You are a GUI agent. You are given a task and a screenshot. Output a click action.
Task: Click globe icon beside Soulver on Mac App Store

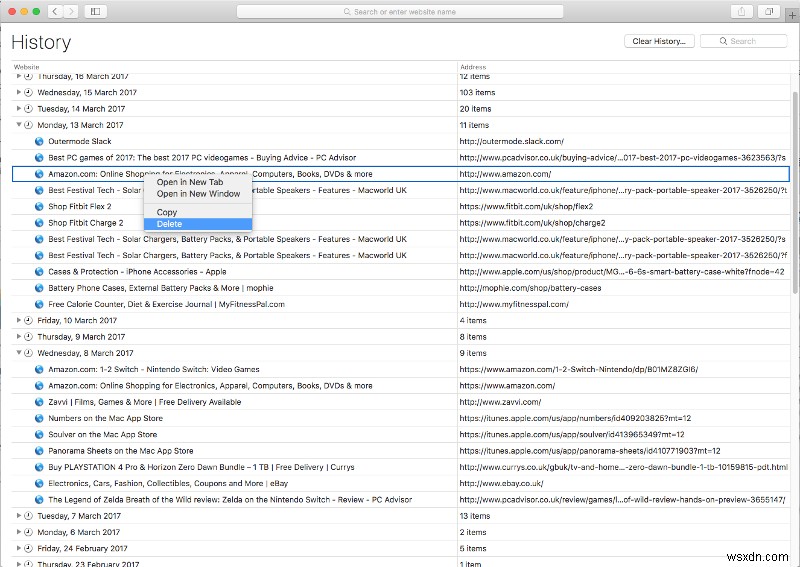coord(39,435)
